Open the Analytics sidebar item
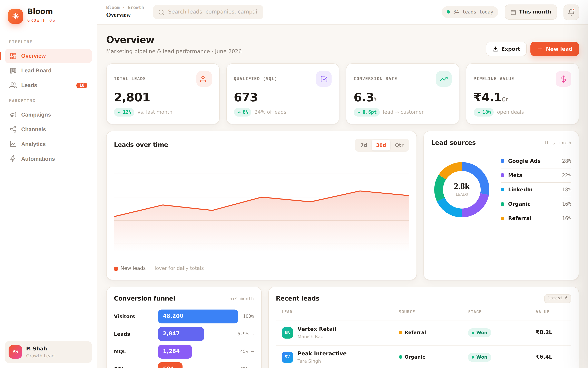Screen dimensions: 588x368 48,144
